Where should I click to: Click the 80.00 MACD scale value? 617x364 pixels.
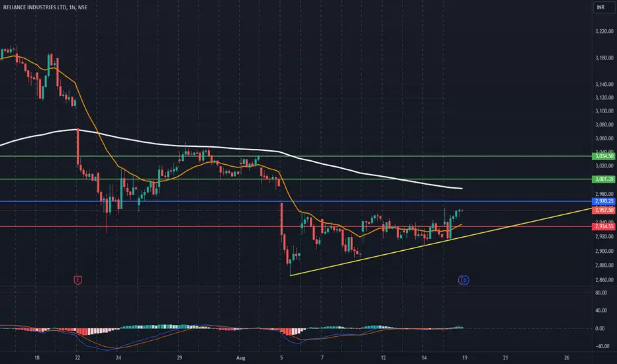pyautogui.click(x=601, y=293)
